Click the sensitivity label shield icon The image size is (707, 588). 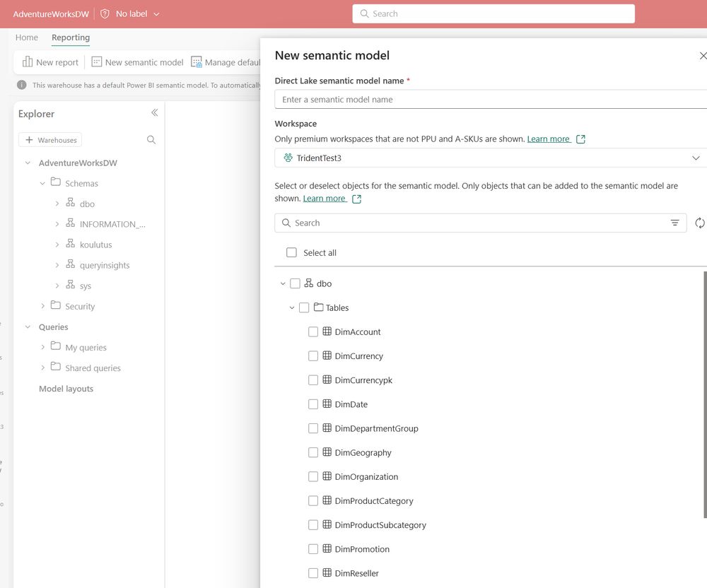pyautogui.click(x=105, y=14)
